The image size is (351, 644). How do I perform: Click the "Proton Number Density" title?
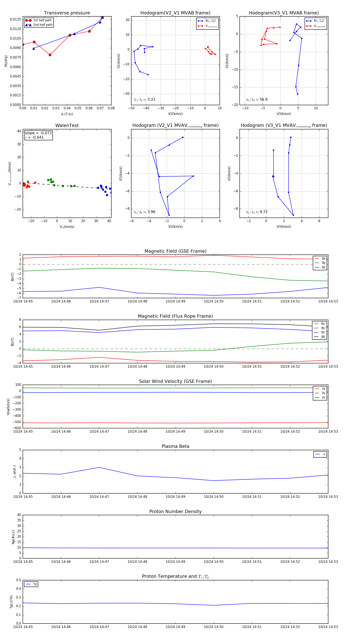(x=175, y=511)
